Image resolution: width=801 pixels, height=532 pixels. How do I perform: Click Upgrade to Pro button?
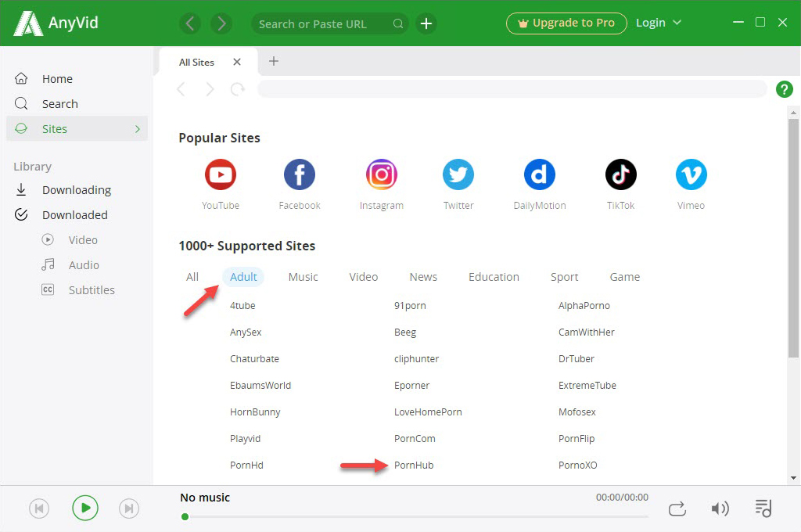(566, 23)
